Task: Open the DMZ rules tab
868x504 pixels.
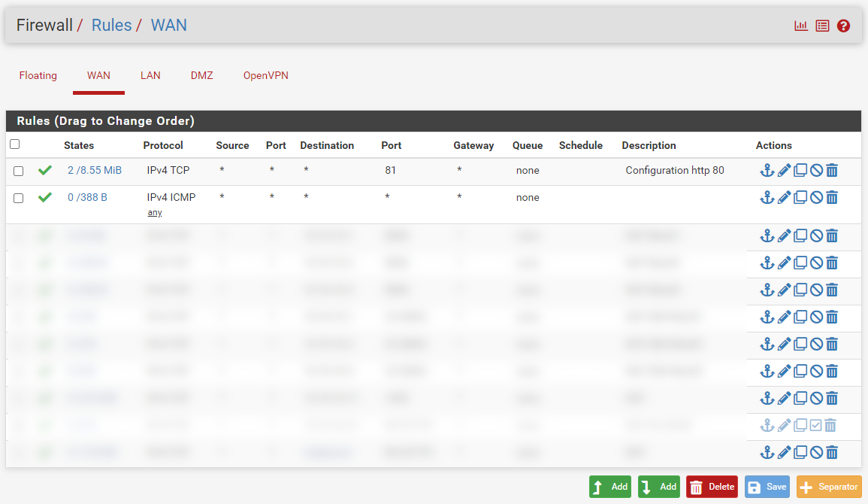Action: click(201, 75)
